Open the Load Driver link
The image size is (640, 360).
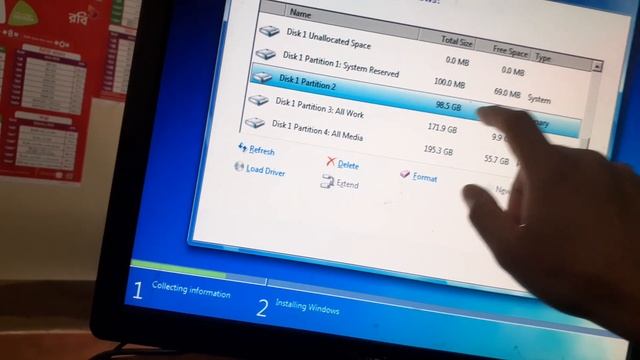(265, 171)
